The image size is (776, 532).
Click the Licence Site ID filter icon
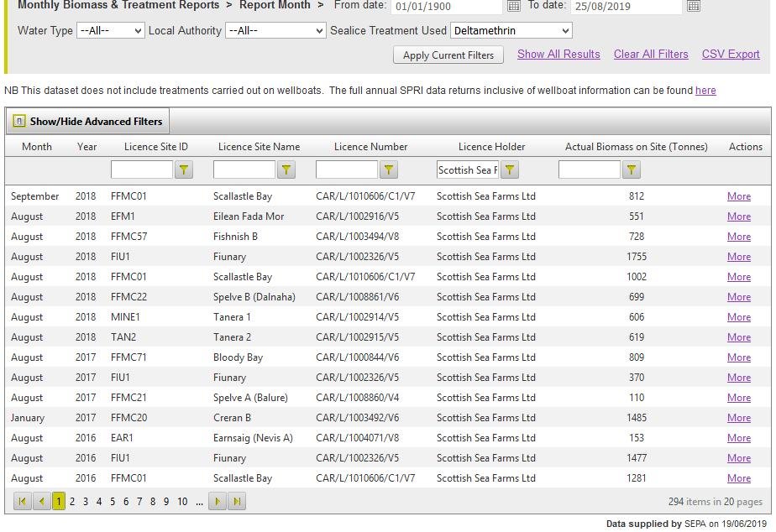tap(184, 170)
